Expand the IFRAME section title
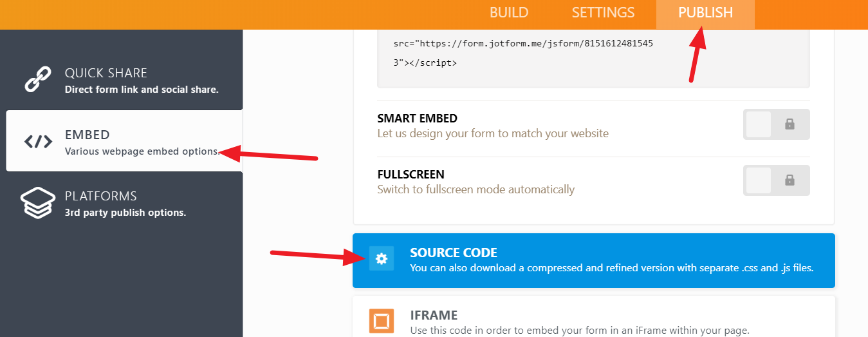868x337 pixels. [434, 315]
